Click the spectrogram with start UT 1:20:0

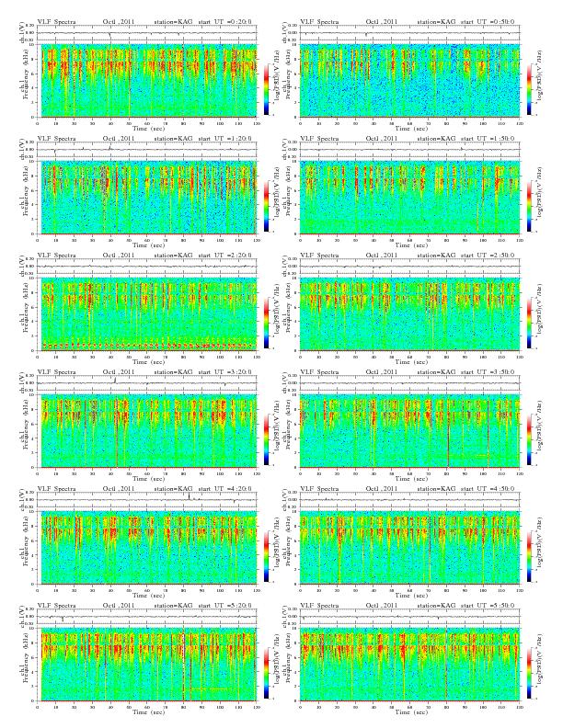click(x=147, y=198)
